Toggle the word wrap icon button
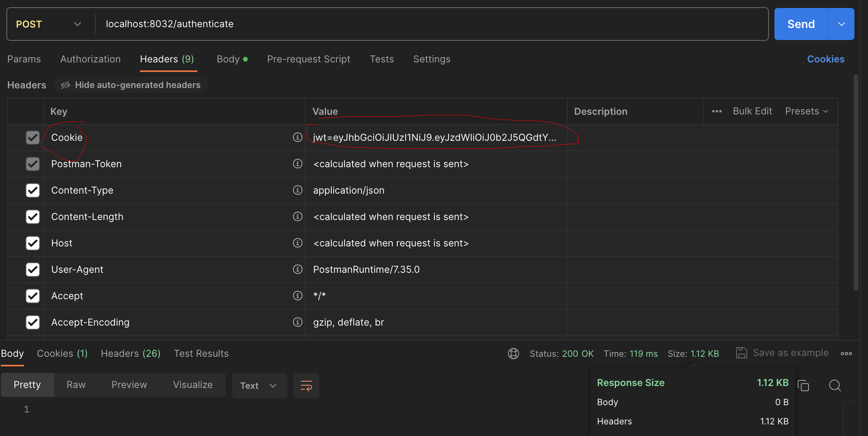868x436 pixels. tap(307, 386)
